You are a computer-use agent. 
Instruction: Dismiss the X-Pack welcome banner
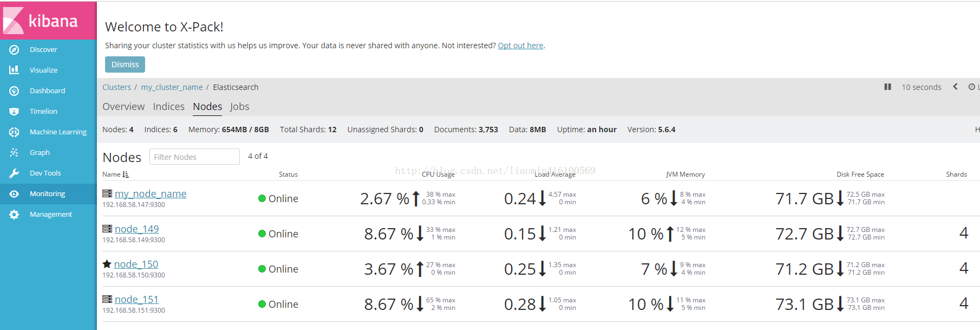pyautogui.click(x=125, y=64)
